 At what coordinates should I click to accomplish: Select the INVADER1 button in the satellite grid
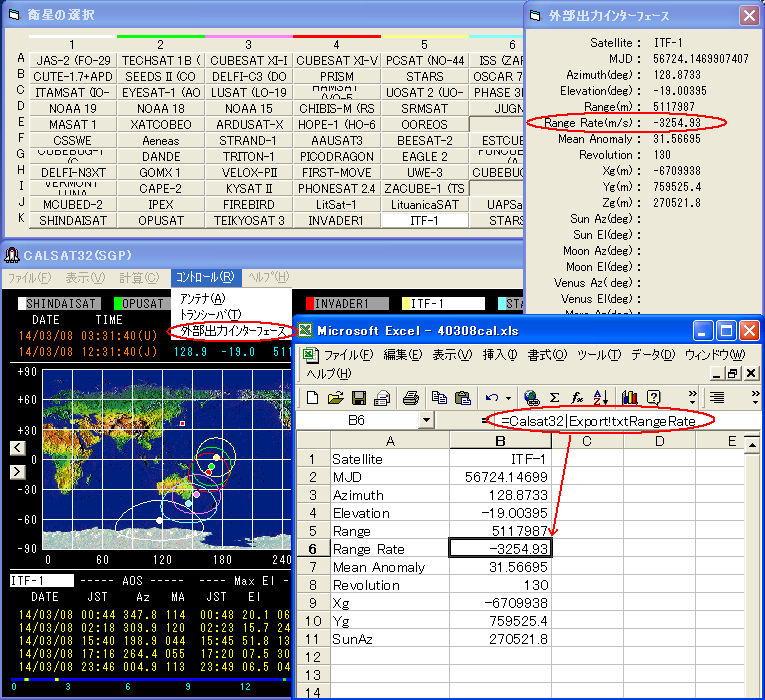(336, 220)
